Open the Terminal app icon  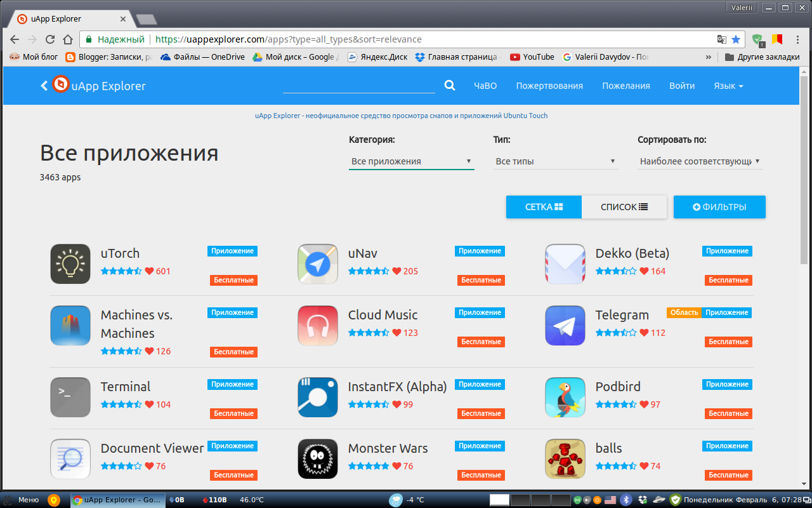click(x=70, y=397)
